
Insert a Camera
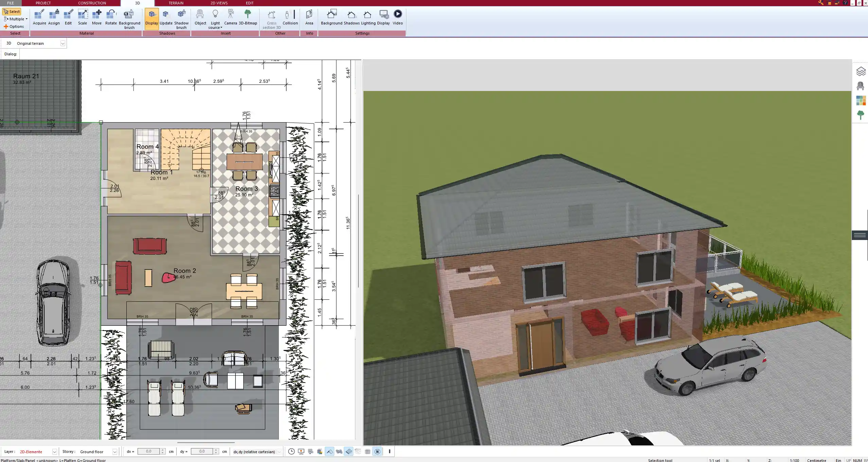(230, 17)
